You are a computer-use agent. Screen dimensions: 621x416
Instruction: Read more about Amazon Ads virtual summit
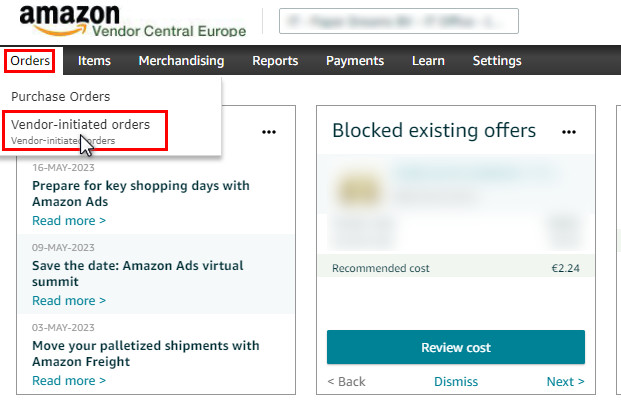coord(69,300)
